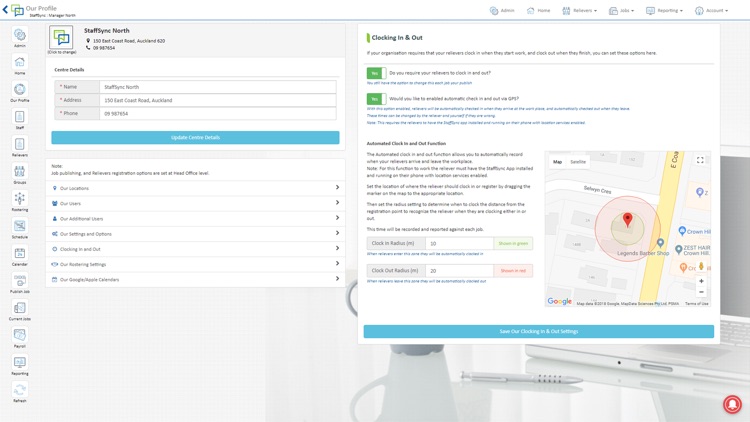Click the Refresh sidebar icon
The width and height of the screenshot is (750, 422).
click(x=20, y=389)
